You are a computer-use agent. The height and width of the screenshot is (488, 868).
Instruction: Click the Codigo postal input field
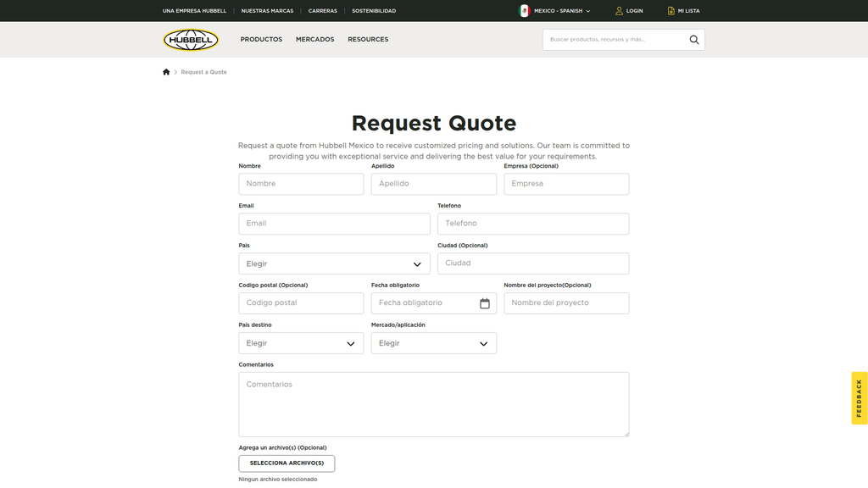pos(301,303)
